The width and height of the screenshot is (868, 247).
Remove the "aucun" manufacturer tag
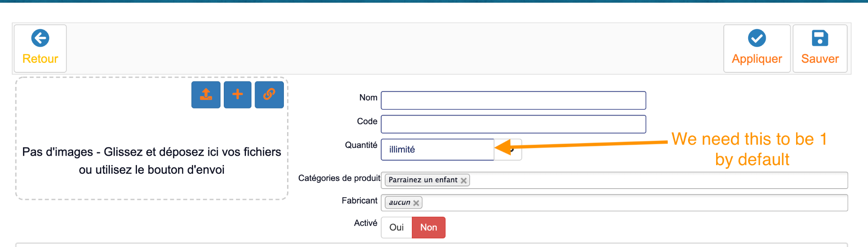tap(416, 203)
